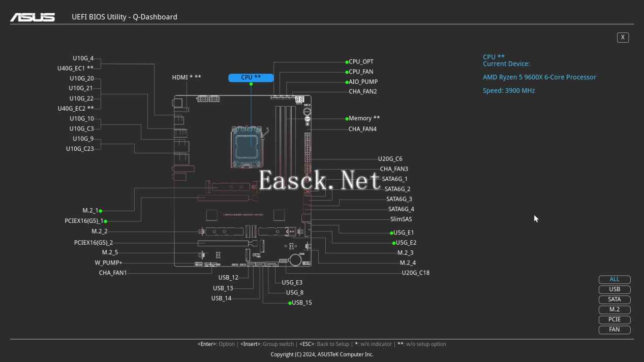Select the M.2 filter button

(x=615, y=309)
